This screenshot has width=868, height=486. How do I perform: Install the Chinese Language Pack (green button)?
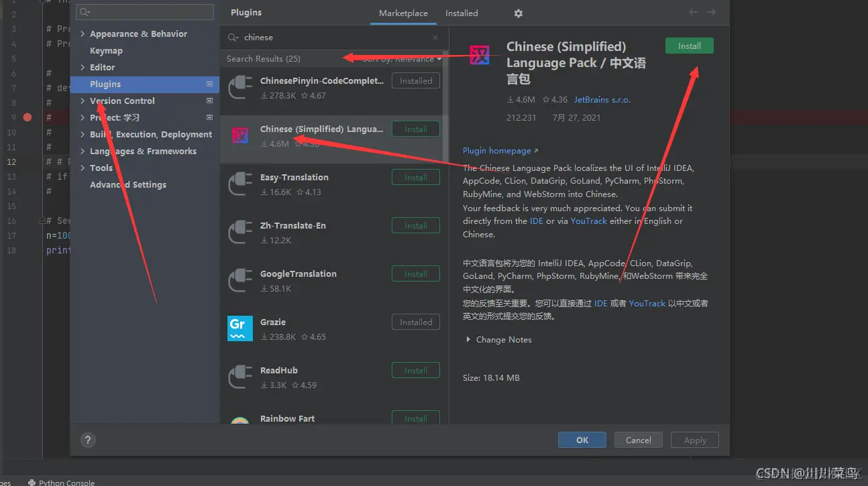click(x=690, y=46)
